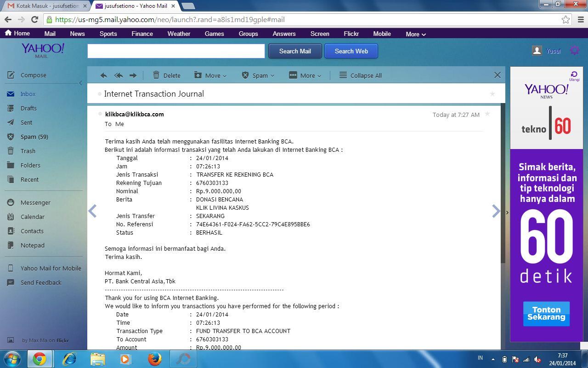Go to previous message with left chevron
The image size is (588, 368).
click(x=92, y=211)
